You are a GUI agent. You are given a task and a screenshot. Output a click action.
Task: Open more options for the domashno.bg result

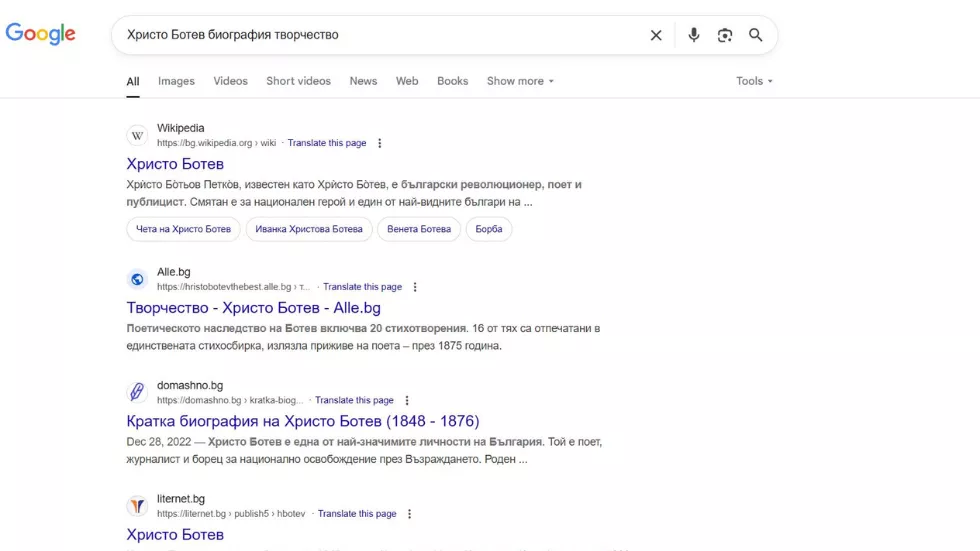click(407, 400)
